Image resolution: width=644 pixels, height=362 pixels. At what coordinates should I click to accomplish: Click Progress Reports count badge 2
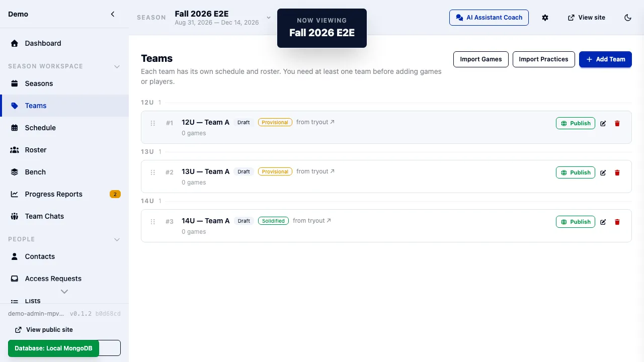[x=115, y=194]
